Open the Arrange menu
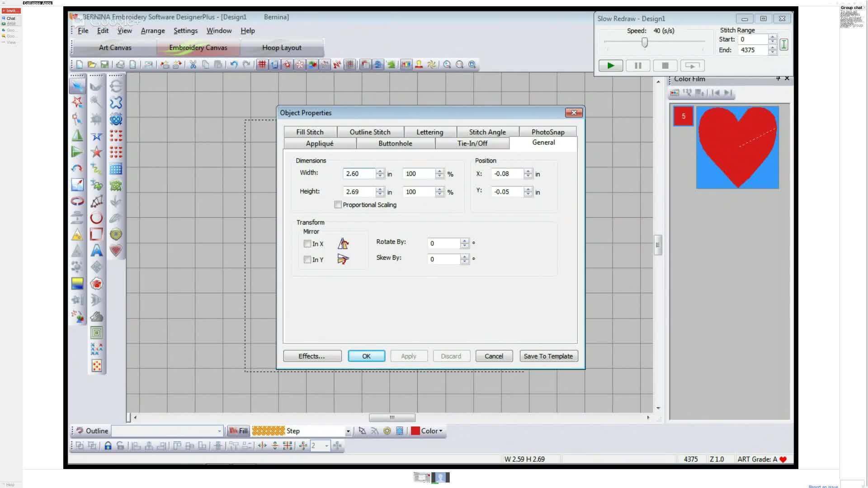868x488 pixels. tap(152, 30)
